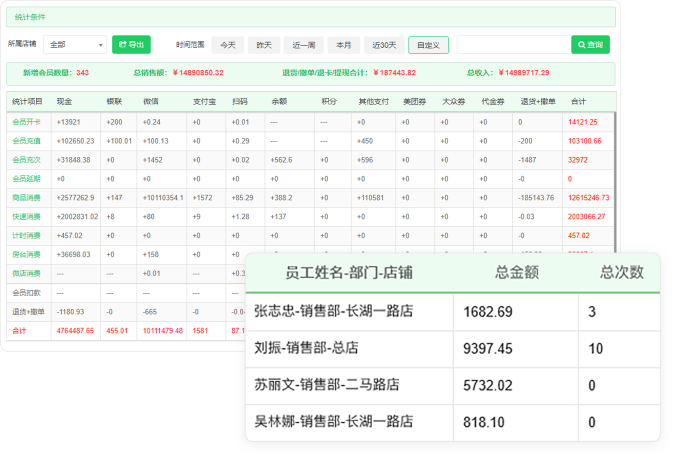Open the 所属店铺 dropdown showing 全部

pyautogui.click(x=75, y=45)
